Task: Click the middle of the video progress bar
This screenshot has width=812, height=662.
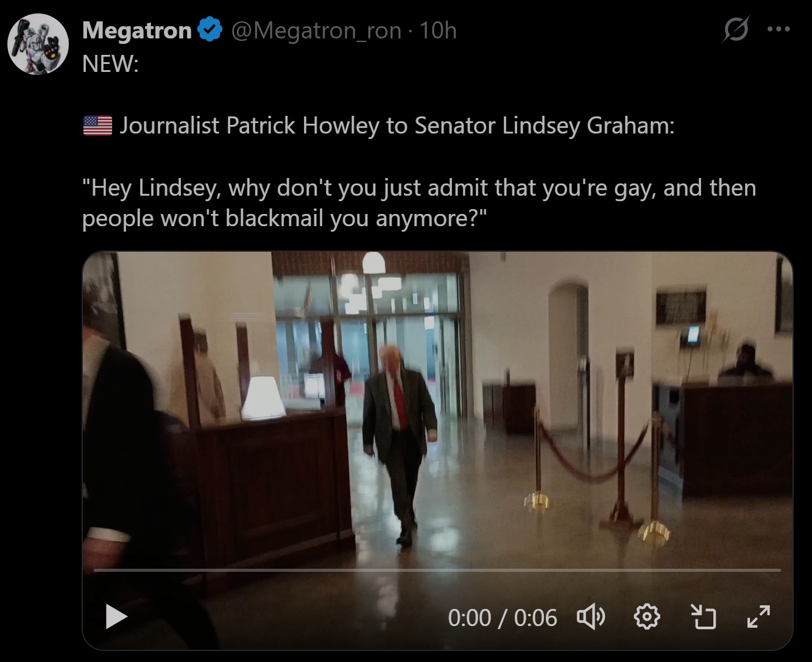Action: (437, 571)
